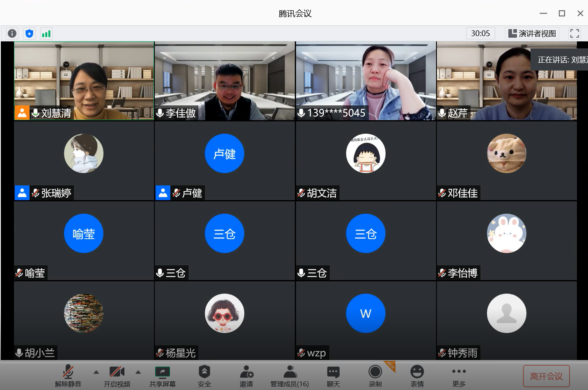Click the 离开会议 leave meeting button

click(546, 376)
